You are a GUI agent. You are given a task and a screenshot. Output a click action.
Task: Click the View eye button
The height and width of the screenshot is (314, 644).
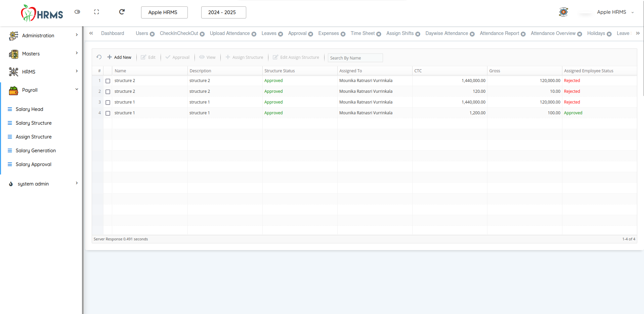(207, 57)
